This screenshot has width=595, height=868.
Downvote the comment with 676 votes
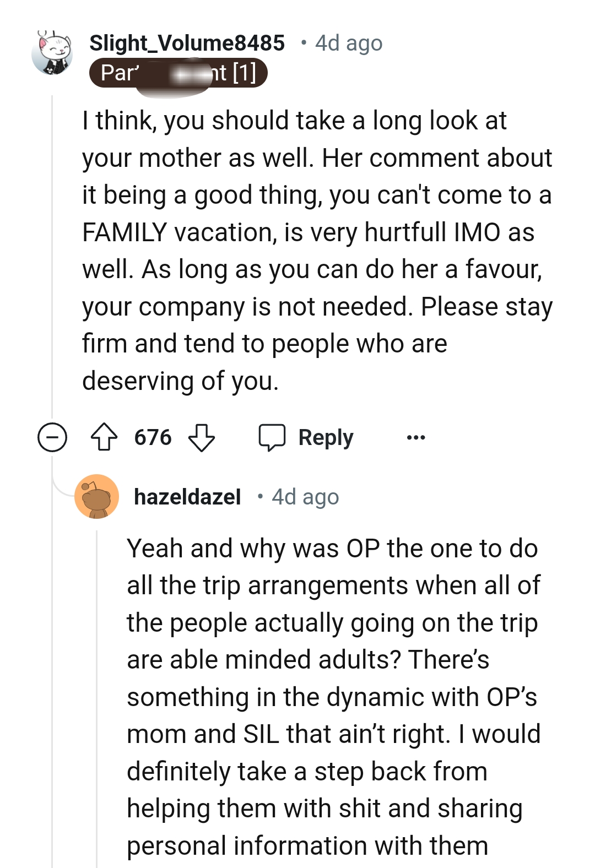[202, 437]
